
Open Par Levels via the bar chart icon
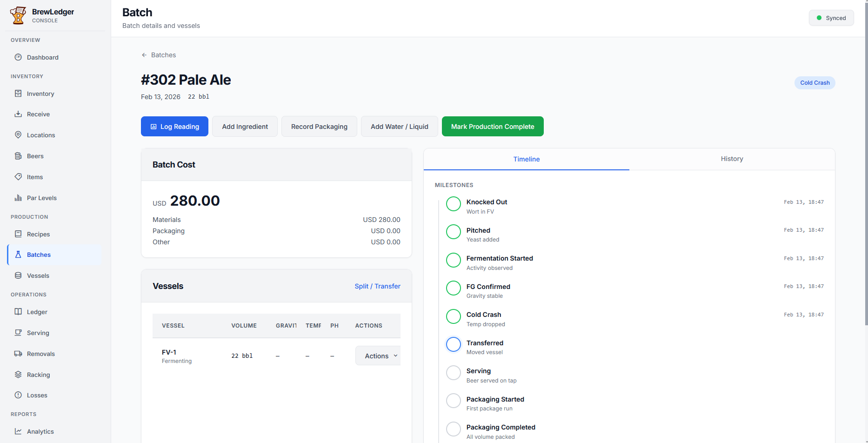click(18, 198)
